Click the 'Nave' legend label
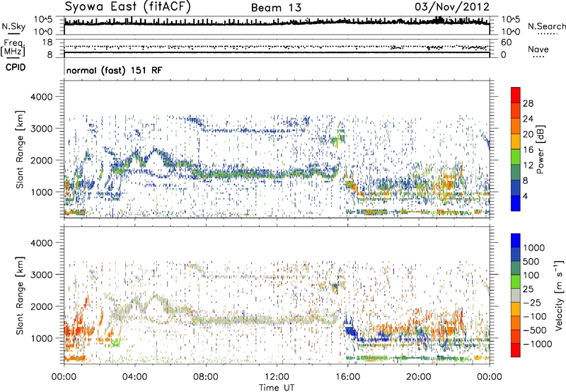 (538, 50)
